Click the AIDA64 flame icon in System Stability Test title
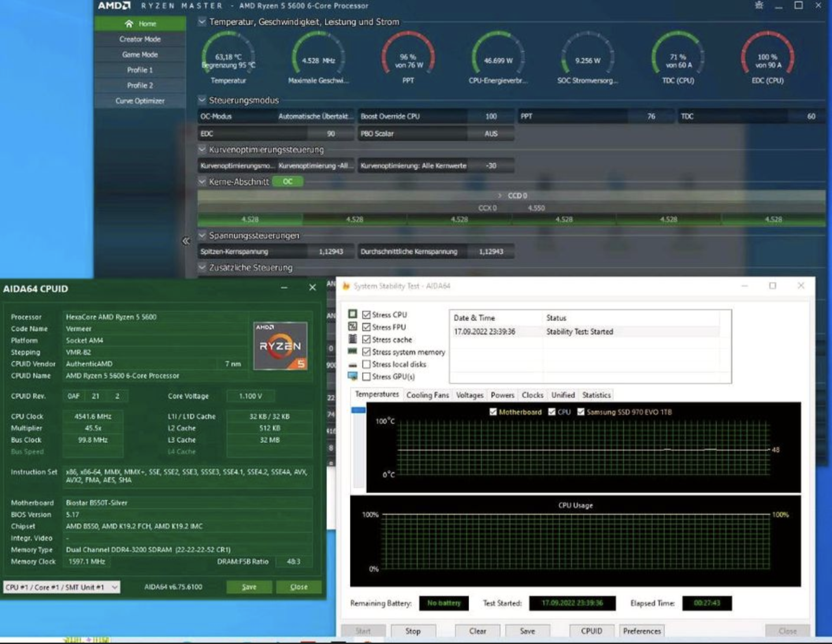 click(x=346, y=286)
